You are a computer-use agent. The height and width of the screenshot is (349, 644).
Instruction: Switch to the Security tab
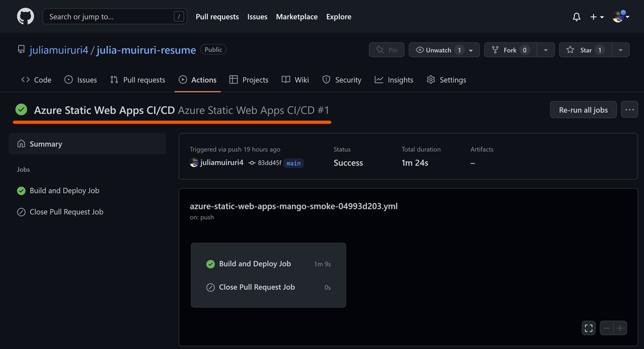tap(341, 80)
